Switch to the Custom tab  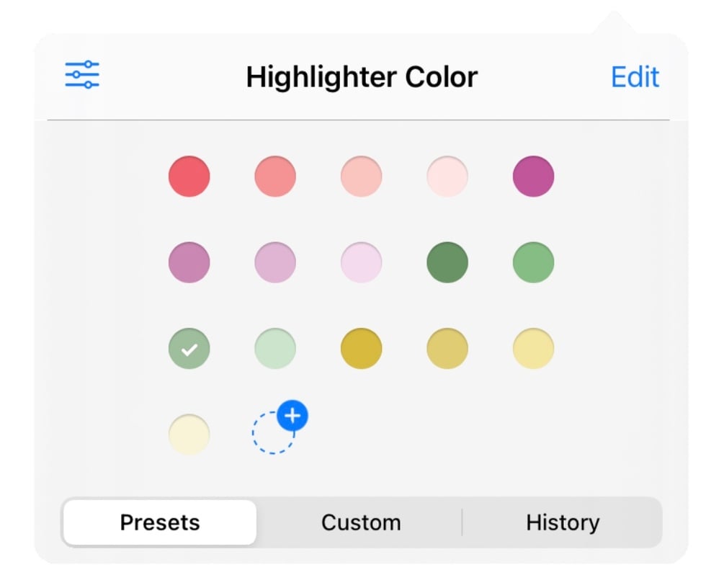click(x=361, y=522)
